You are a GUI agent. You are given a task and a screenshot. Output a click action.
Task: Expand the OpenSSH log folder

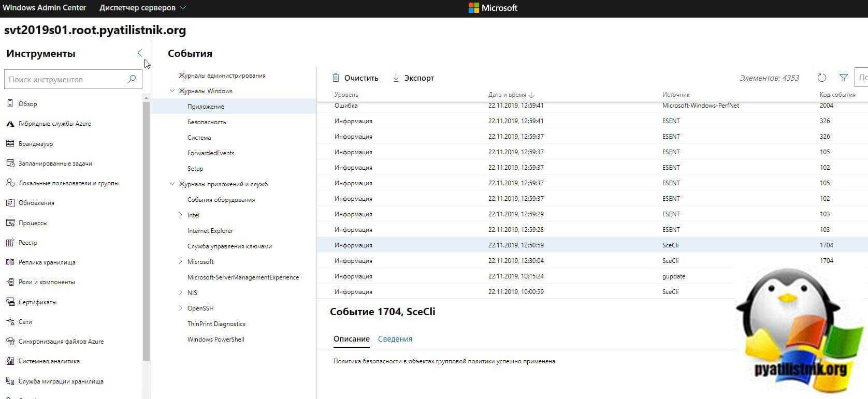click(x=180, y=308)
